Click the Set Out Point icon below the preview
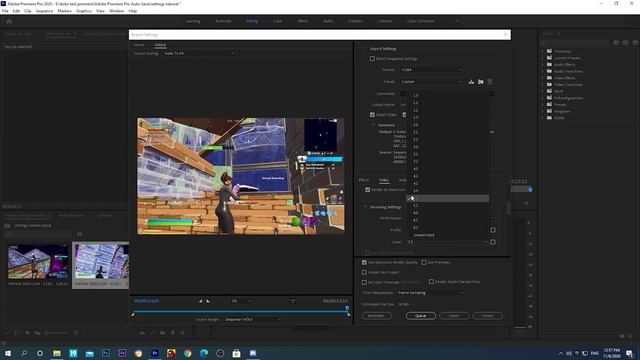640x360 pixels. coord(208,301)
